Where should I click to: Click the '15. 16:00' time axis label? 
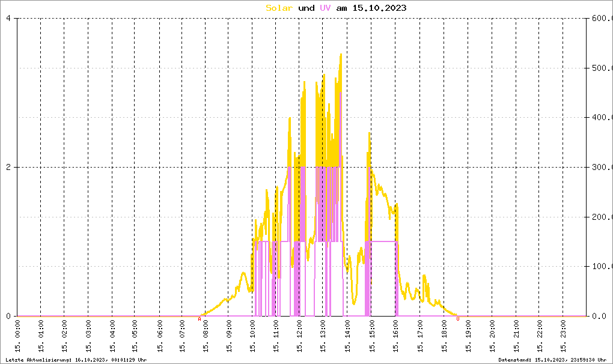[395, 336]
